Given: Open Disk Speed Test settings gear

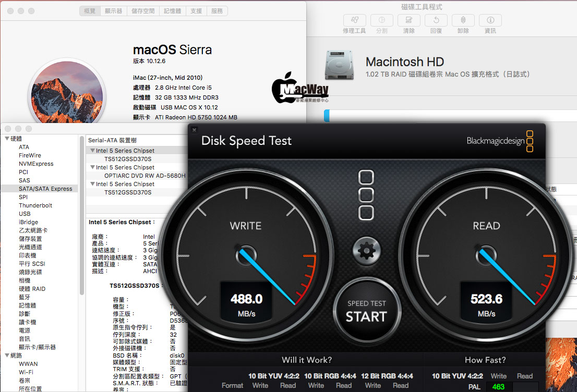Looking at the screenshot, I should [x=367, y=251].
